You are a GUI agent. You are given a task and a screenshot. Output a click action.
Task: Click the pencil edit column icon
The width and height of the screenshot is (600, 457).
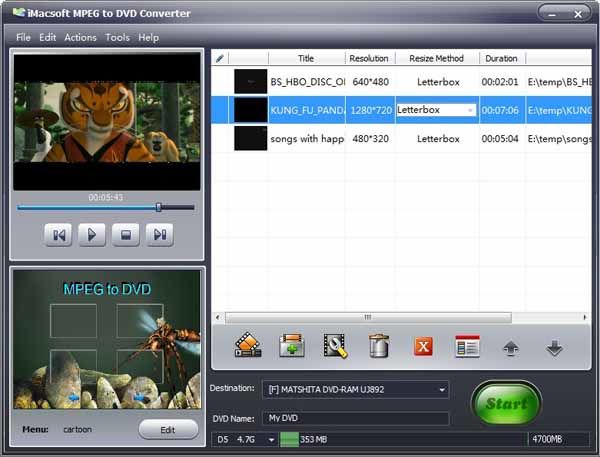click(x=220, y=59)
